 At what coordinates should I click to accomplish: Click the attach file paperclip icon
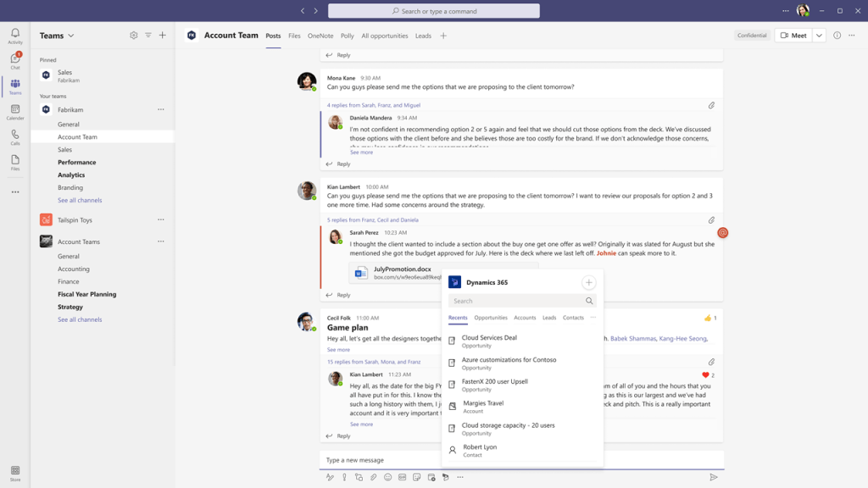[373, 477]
